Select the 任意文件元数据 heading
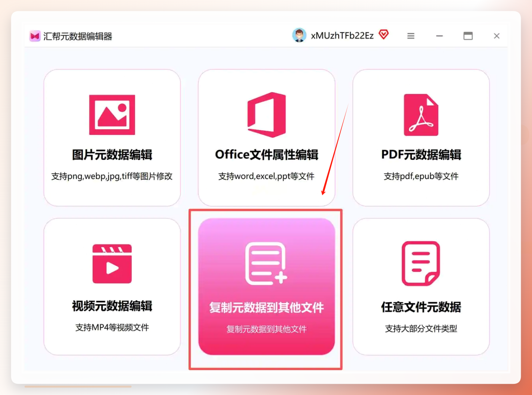The height and width of the screenshot is (395, 532). (421, 307)
